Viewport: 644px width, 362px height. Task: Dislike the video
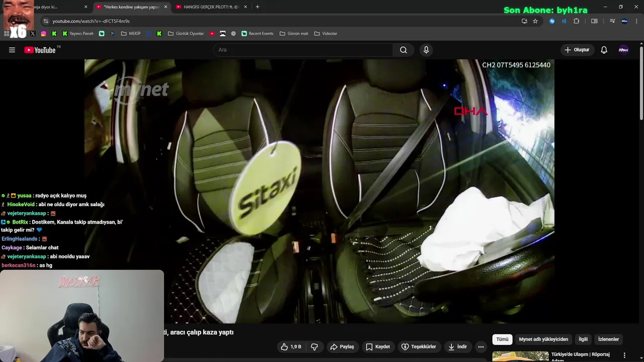314,347
